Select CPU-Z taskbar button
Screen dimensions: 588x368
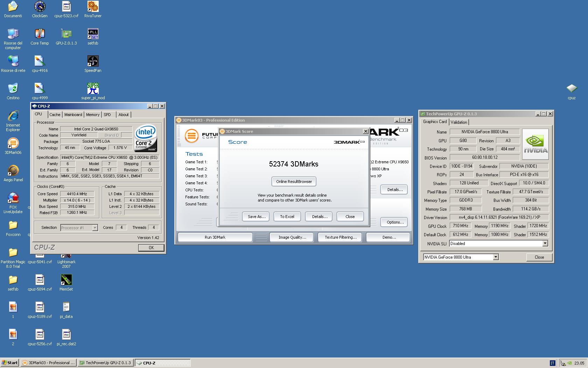click(163, 363)
